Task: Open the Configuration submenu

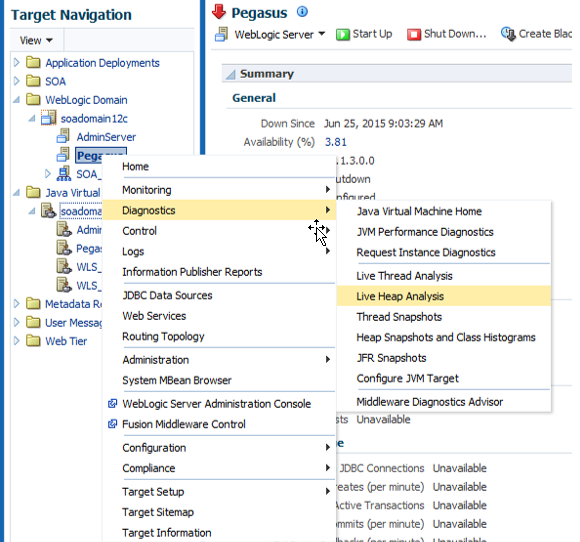Action: (x=219, y=448)
